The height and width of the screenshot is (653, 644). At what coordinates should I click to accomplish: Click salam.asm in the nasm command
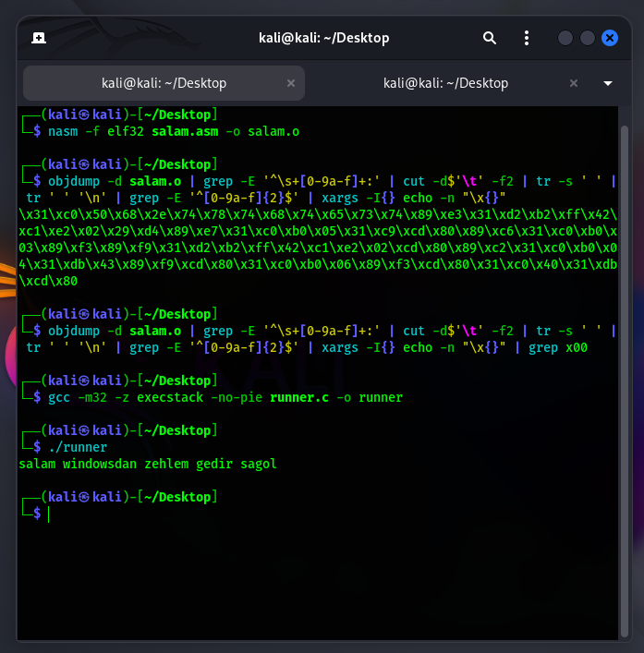pyautogui.click(x=188, y=131)
